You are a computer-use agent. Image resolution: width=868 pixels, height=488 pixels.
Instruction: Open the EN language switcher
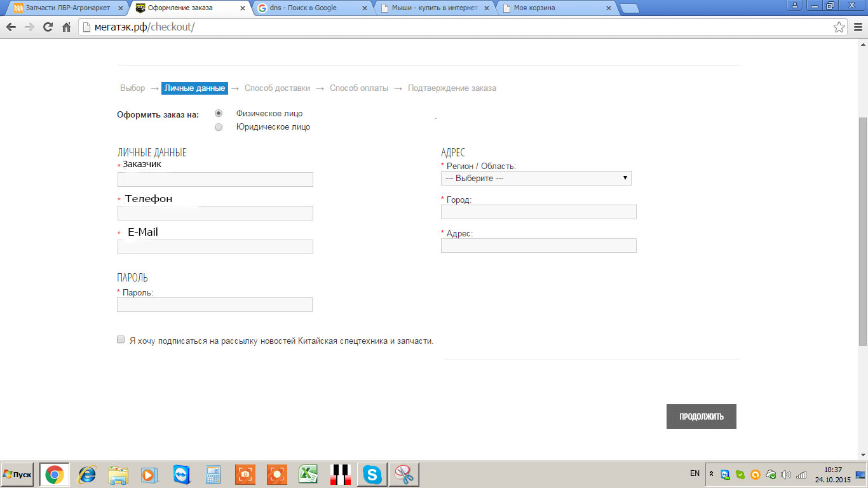pyautogui.click(x=695, y=474)
